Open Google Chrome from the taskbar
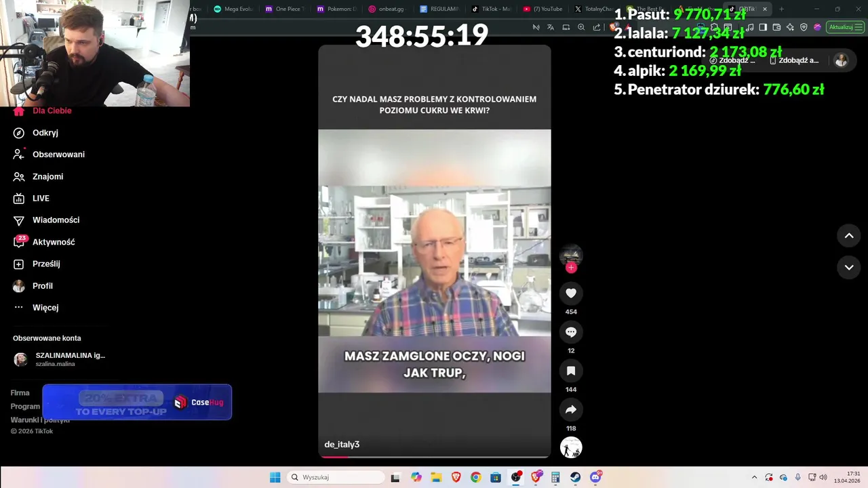The height and width of the screenshot is (488, 868). tap(476, 477)
